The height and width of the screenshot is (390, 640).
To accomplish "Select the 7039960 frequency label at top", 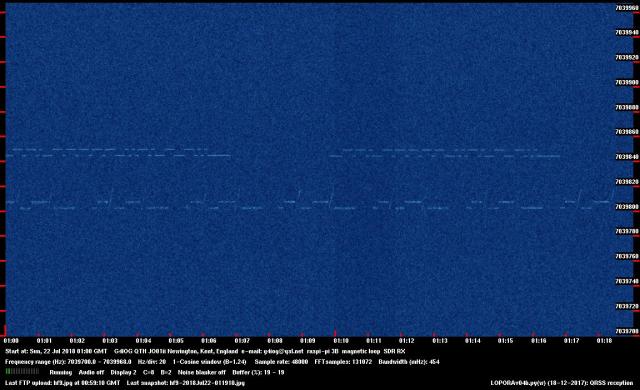I will 627,8.
